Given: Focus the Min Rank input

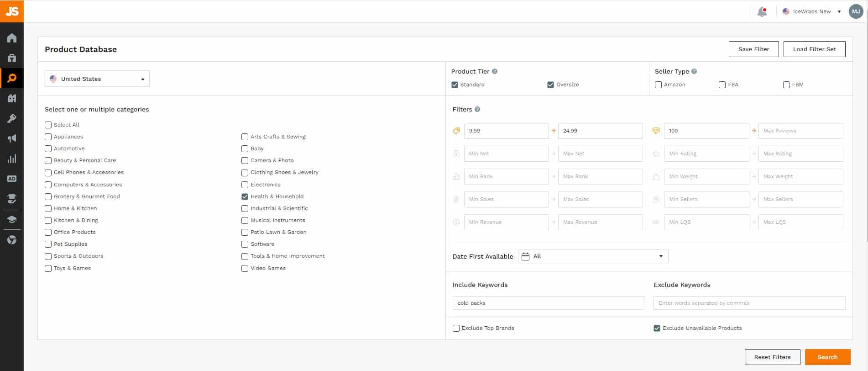Looking at the screenshot, I should pyautogui.click(x=506, y=176).
